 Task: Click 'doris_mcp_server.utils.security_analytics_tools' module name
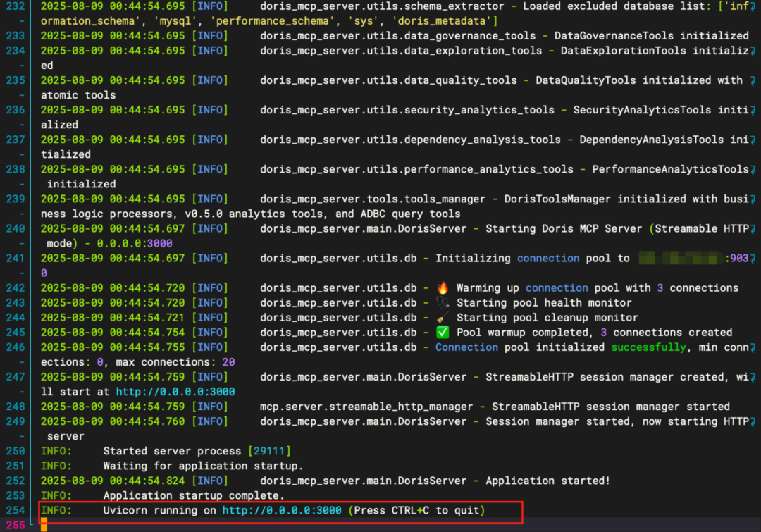click(x=407, y=110)
